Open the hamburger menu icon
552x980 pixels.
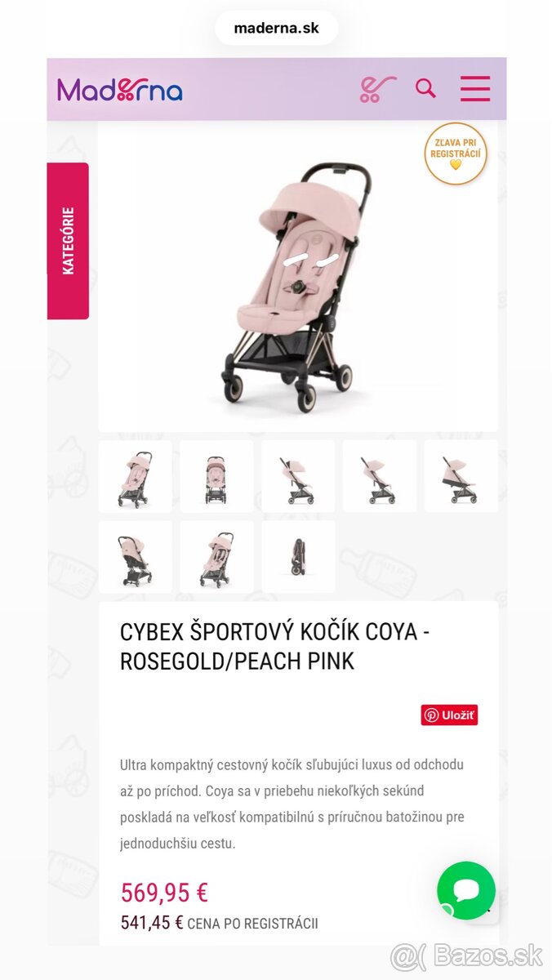pos(475,88)
